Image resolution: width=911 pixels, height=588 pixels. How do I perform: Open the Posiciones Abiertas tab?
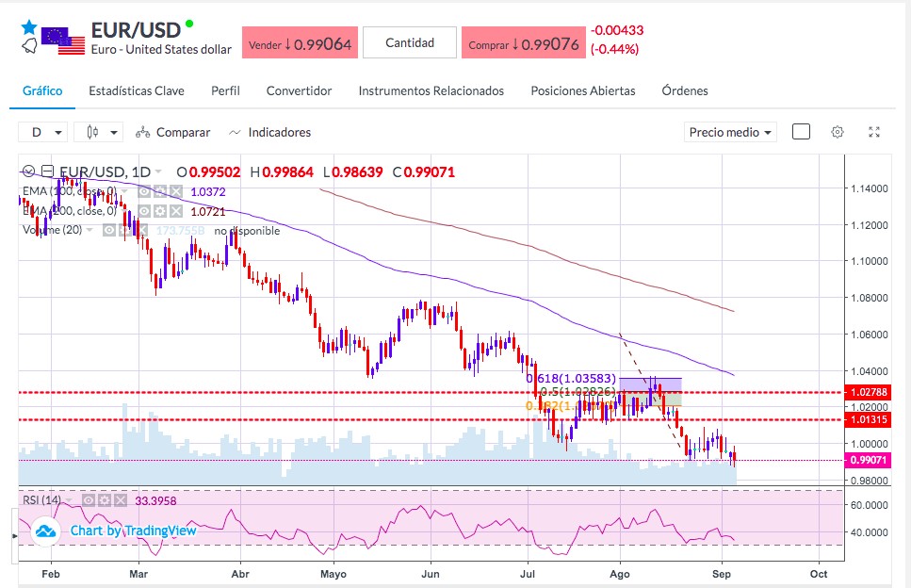(583, 90)
